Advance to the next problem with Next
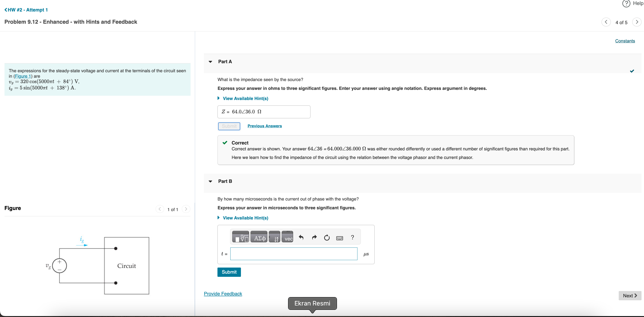This screenshot has height=317, width=644. [x=630, y=296]
